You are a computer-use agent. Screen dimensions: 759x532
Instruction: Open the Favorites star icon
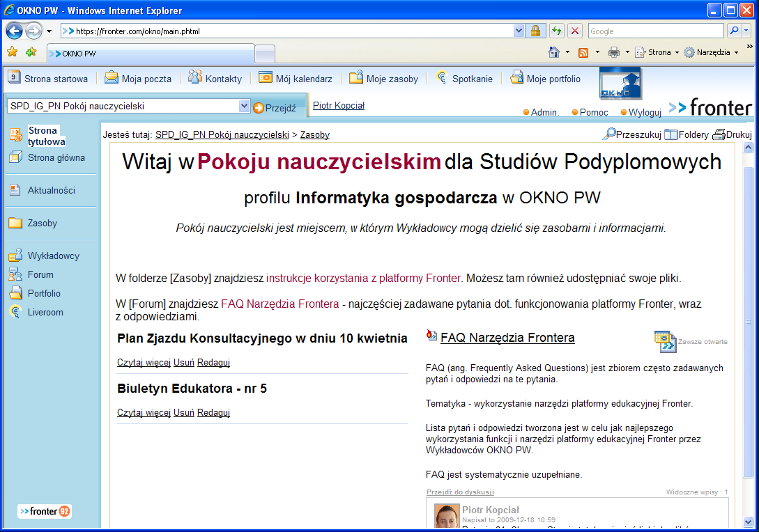[13, 52]
